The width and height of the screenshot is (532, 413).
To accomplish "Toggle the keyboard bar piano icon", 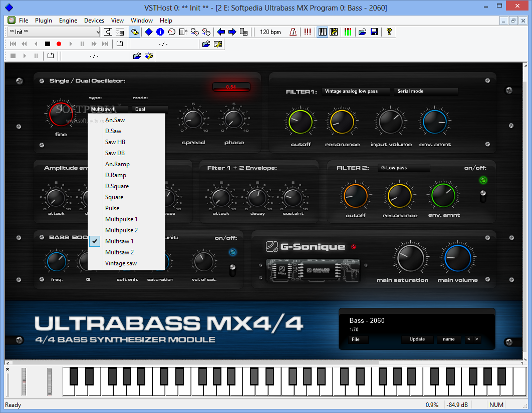I will (322, 32).
